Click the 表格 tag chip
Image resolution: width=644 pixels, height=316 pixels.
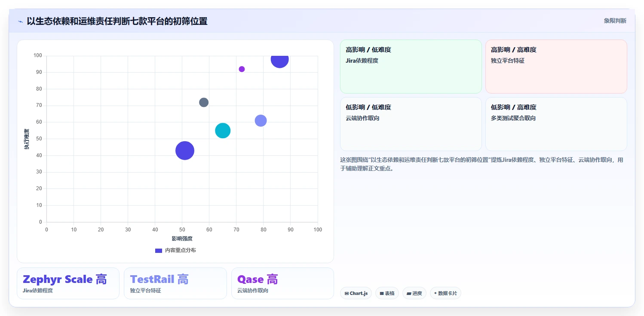[387, 293]
